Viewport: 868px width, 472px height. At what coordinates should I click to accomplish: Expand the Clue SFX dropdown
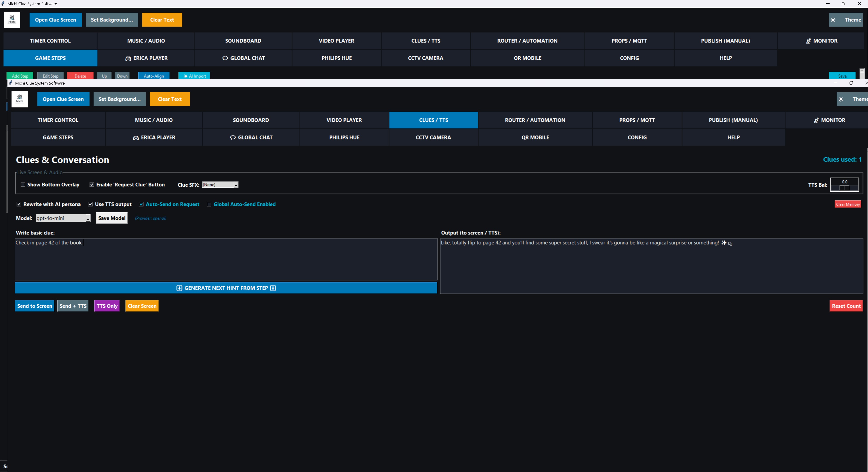(236, 185)
